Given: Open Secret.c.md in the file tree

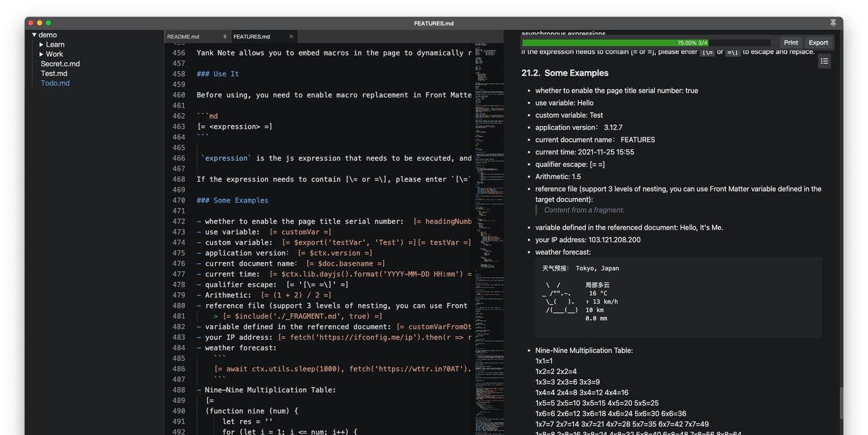Looking at the screenshot, I should [x=60, y=64].
